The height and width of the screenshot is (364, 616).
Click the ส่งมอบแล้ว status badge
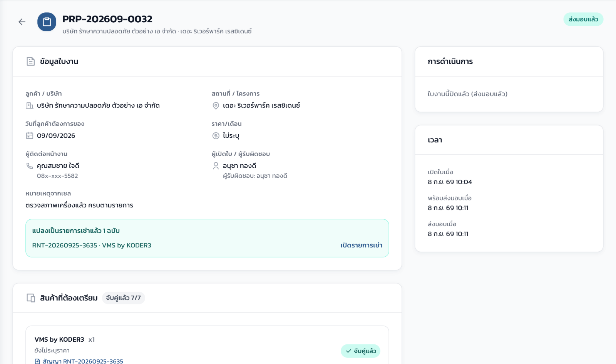click(583, 19)
